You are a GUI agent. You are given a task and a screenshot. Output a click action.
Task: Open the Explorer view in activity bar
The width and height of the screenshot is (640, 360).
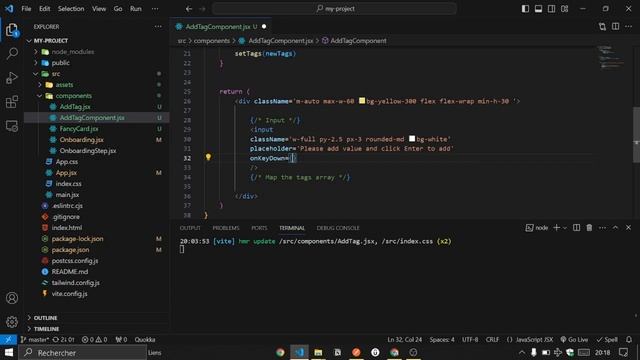(x=12, y=30)
